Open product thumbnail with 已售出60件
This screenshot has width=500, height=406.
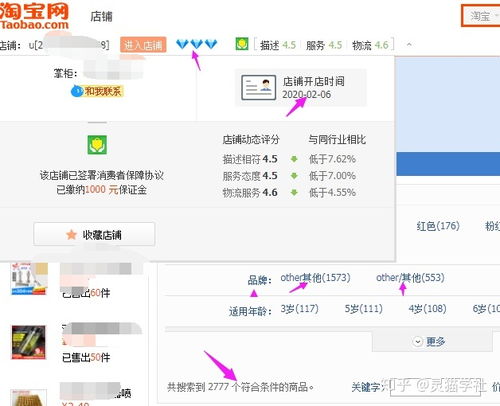click(29, 279)
